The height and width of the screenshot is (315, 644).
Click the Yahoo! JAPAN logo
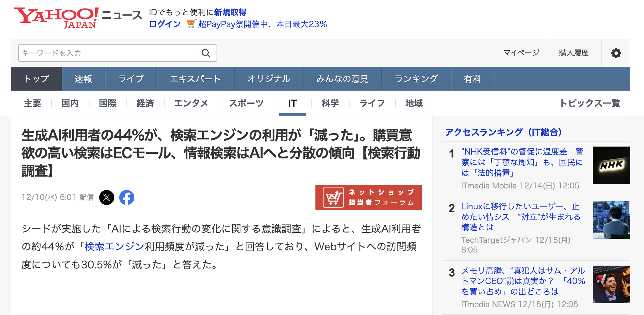point(56,17)
